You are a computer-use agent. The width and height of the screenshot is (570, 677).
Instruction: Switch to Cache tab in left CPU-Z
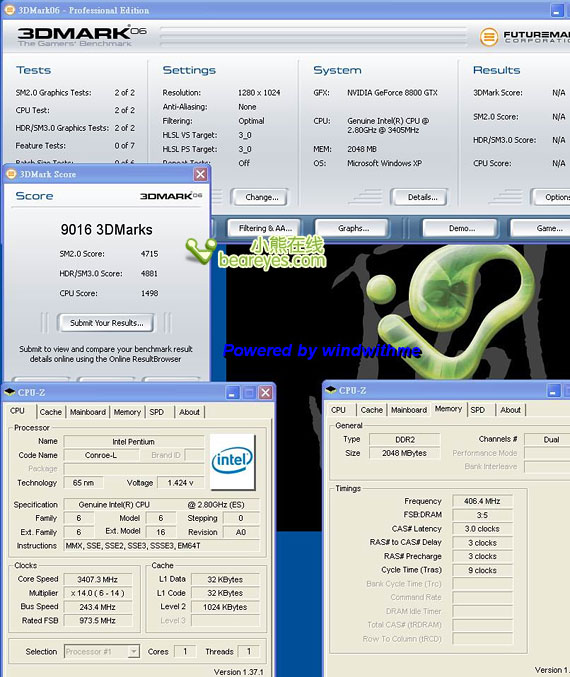coord(51,412)
